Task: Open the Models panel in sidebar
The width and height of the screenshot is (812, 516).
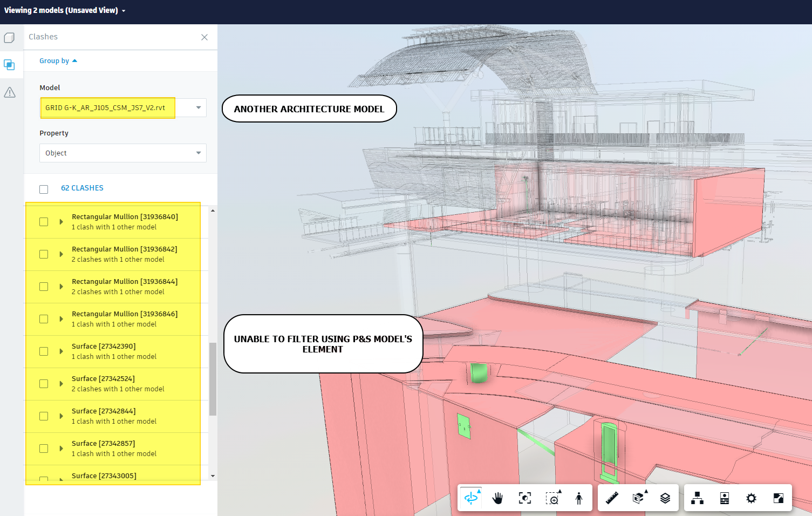Action: pos(9,64)
